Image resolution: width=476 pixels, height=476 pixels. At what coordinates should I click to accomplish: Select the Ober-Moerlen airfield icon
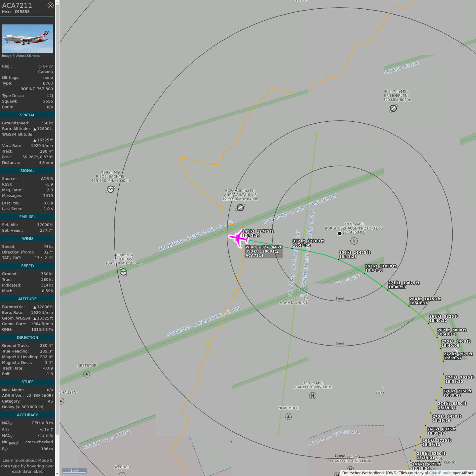(x=393, y=108)
